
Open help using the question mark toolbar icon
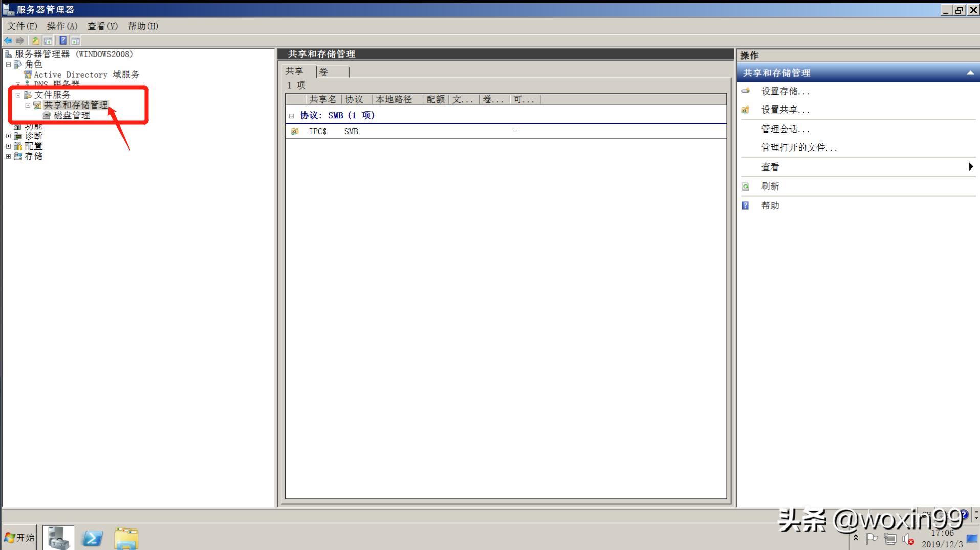[x=63, y=40]
